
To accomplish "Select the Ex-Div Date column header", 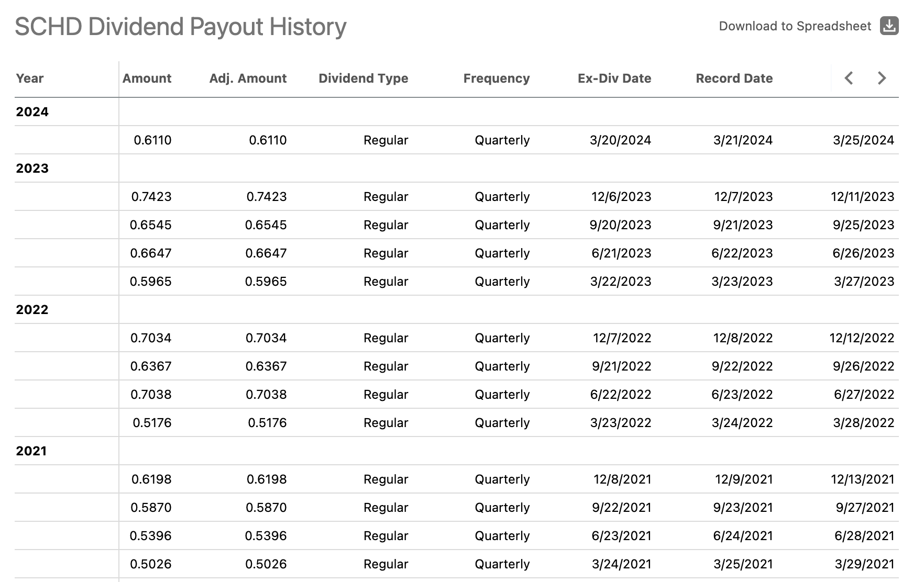I will [x=614, y=79].
